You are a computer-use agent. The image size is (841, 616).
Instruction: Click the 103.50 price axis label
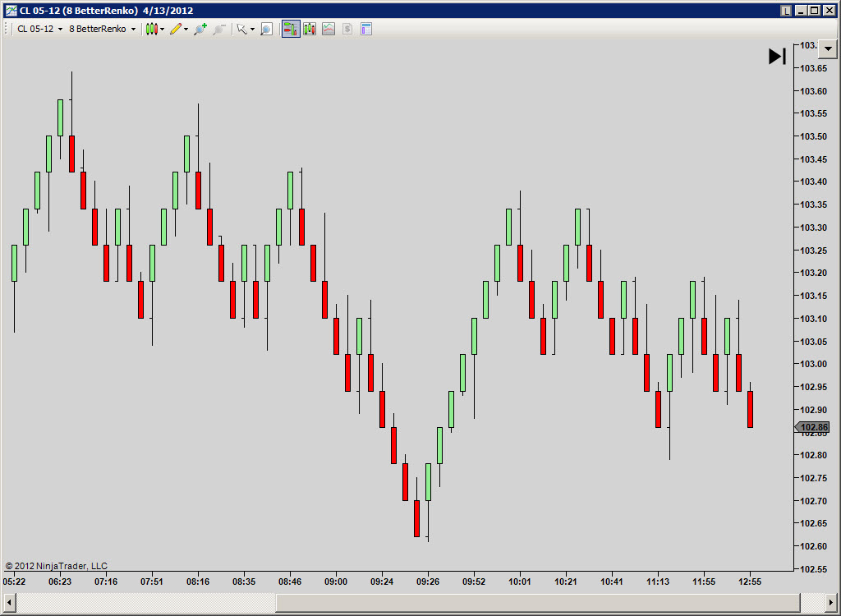813,136
